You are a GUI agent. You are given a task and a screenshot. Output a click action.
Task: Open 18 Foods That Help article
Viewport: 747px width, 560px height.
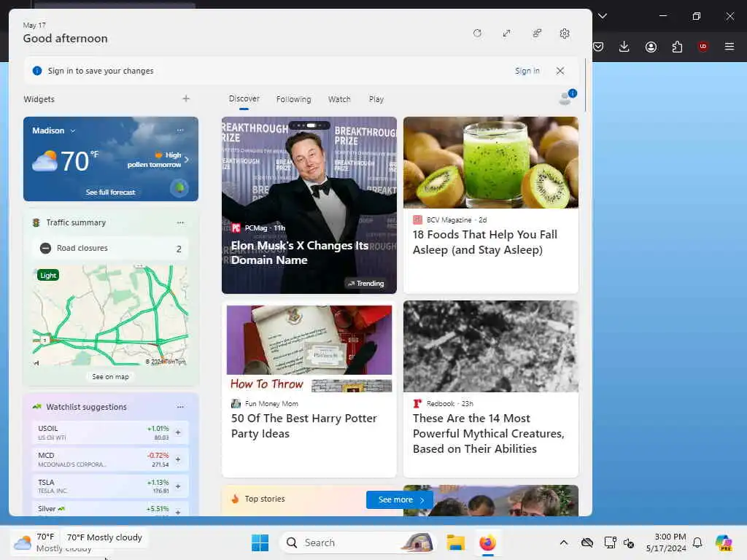point(485,242)
